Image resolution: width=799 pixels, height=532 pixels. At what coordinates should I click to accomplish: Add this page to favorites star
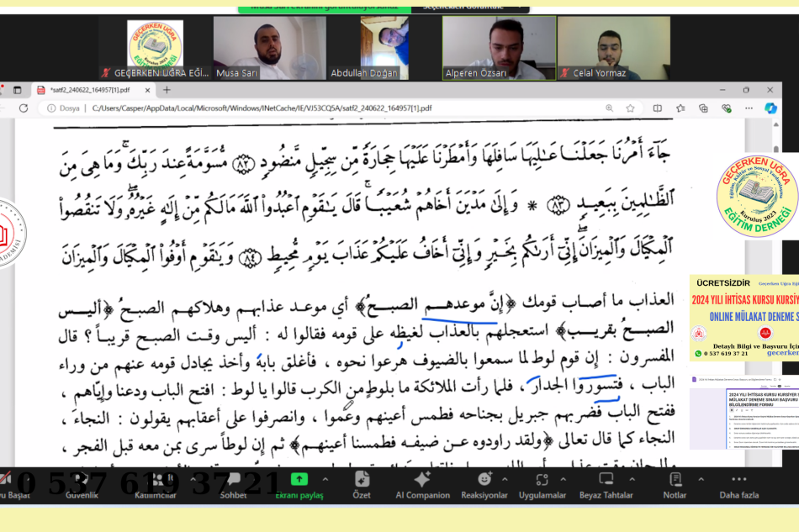[x=630, y=108]
